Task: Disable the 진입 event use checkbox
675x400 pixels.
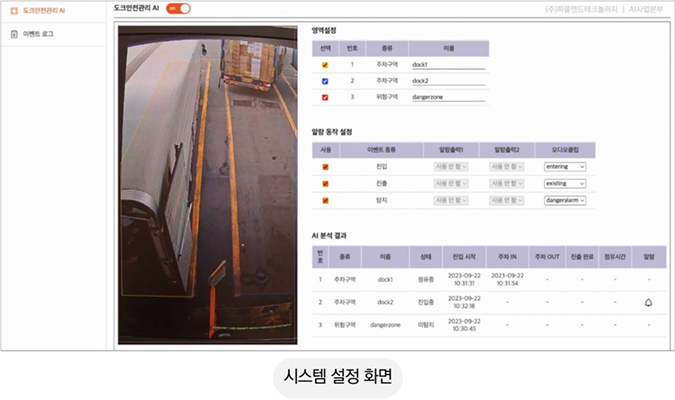Action: tap(325, 167)
